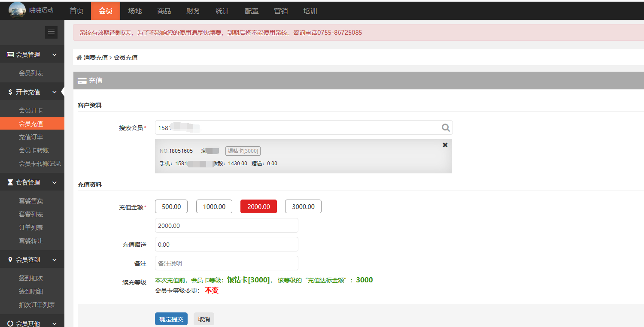Viewport: 644px width, 327px height.
Task: Click the 啪啪运动 logo avatar
Action: (x=17, y=10)
